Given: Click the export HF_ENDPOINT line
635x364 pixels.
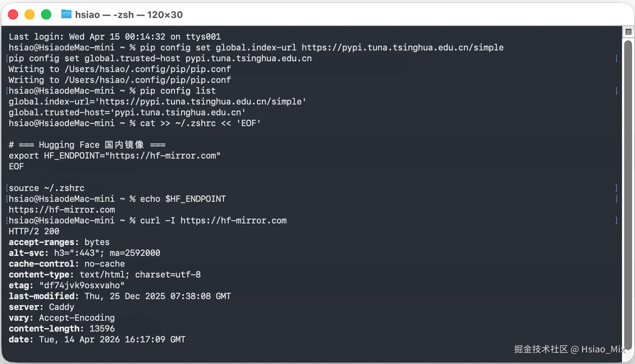Looking at the screenshot, I should point(114,156).
